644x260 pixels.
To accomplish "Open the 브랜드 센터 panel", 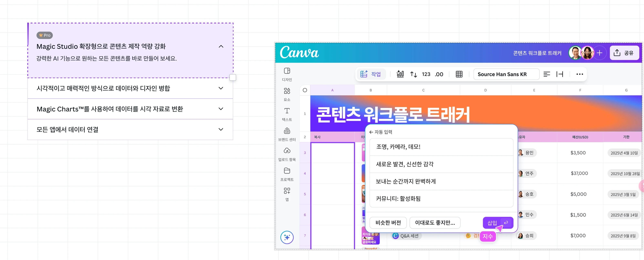I will 287,134.
